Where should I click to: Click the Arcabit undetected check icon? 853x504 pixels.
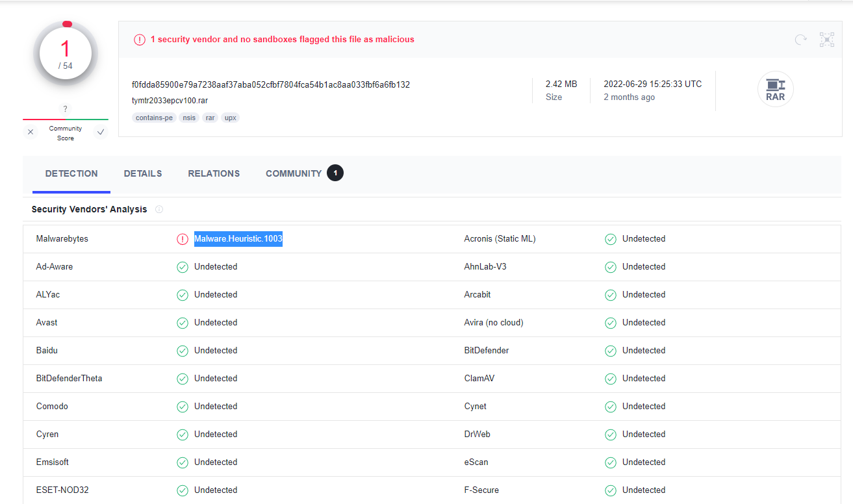(x=611, y=295)
